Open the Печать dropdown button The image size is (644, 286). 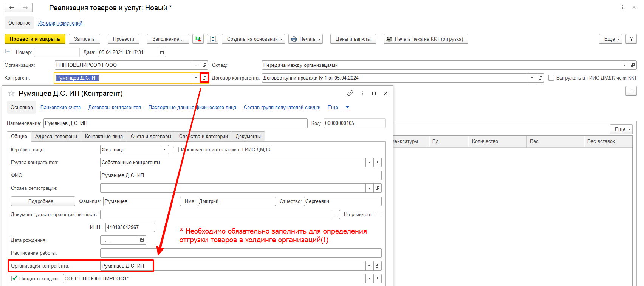tap(306, 39)
